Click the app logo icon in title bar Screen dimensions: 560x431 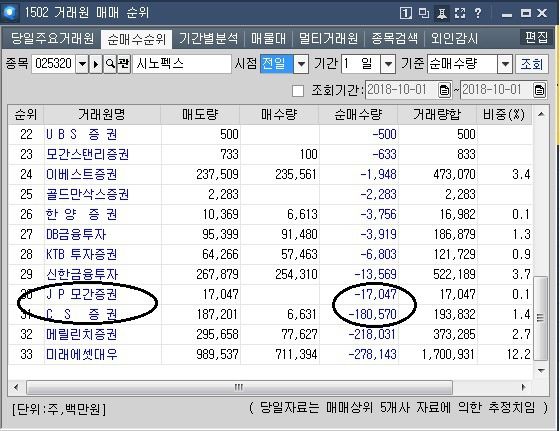point(9,13)
